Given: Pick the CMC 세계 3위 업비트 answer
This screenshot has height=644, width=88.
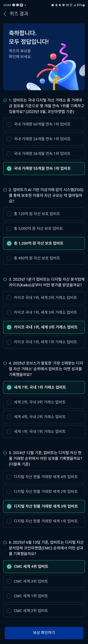Looking at the screenshot, I should pos(44,581).
